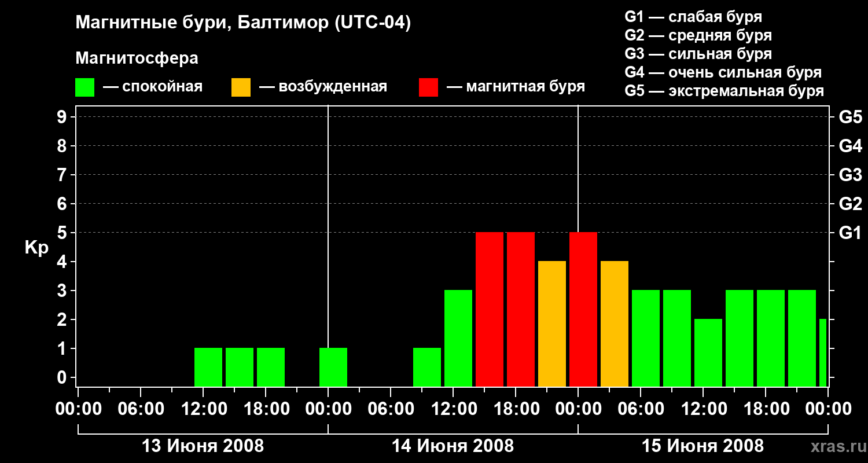The image size is (868, 463).
Task: Click the '06:00' time label on 13 Июня
Action: (x=141, y=409)
